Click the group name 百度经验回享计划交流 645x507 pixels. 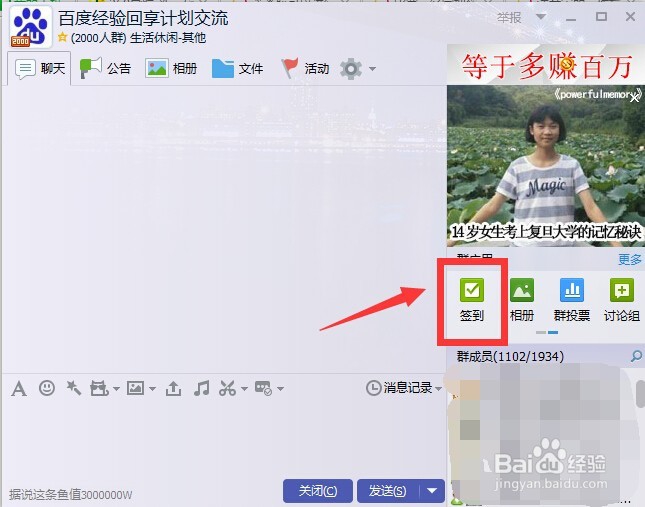point(143,19)
